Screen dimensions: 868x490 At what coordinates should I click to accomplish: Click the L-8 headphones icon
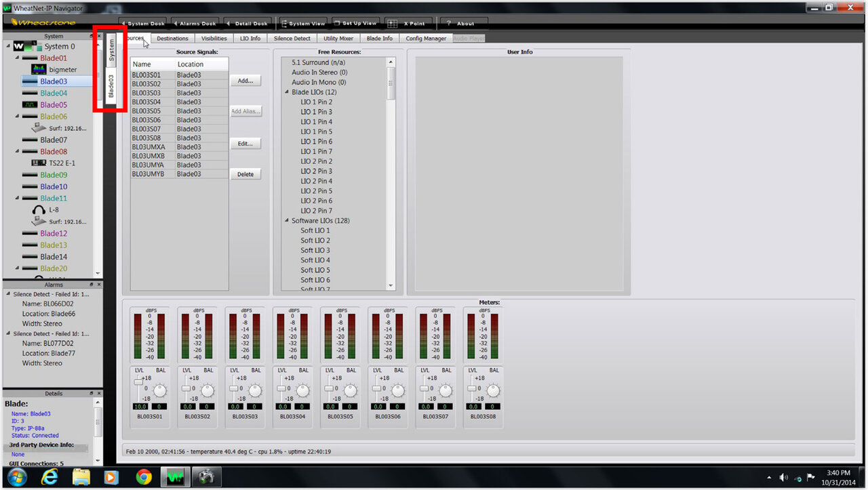39,209
